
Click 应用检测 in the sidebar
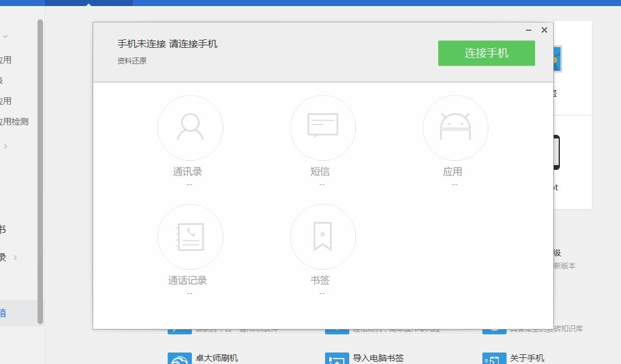[x=14, y=122]
